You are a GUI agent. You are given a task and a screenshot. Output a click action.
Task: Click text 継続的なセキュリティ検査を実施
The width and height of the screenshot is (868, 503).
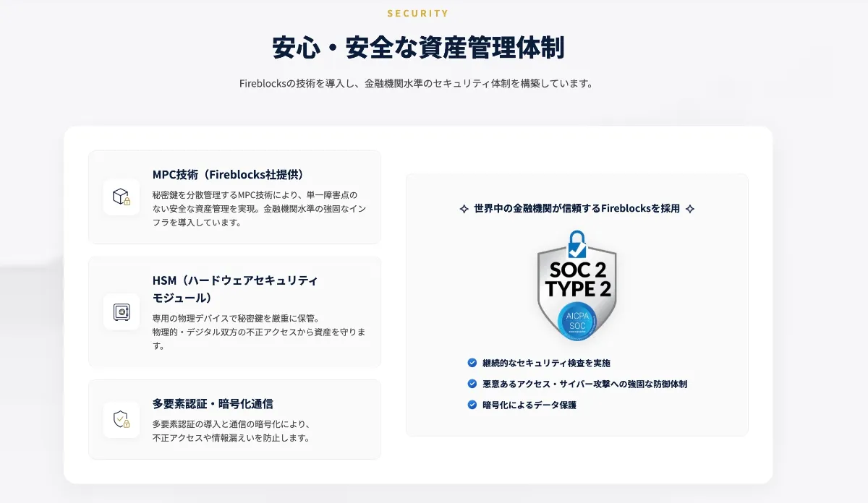[x=546, y=363]
